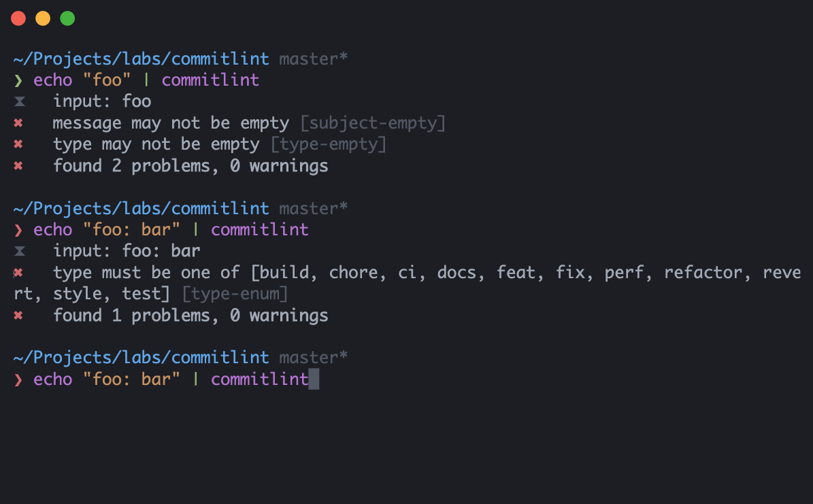Click the last 'master*' branch indicator

[314, 357]
